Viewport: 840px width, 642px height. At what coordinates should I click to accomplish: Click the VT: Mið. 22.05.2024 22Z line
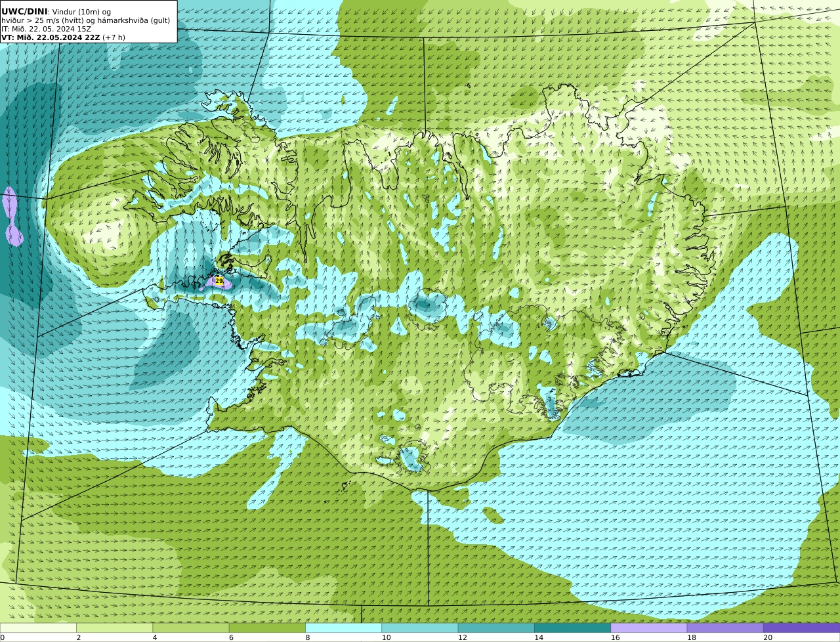coord(51,37)
